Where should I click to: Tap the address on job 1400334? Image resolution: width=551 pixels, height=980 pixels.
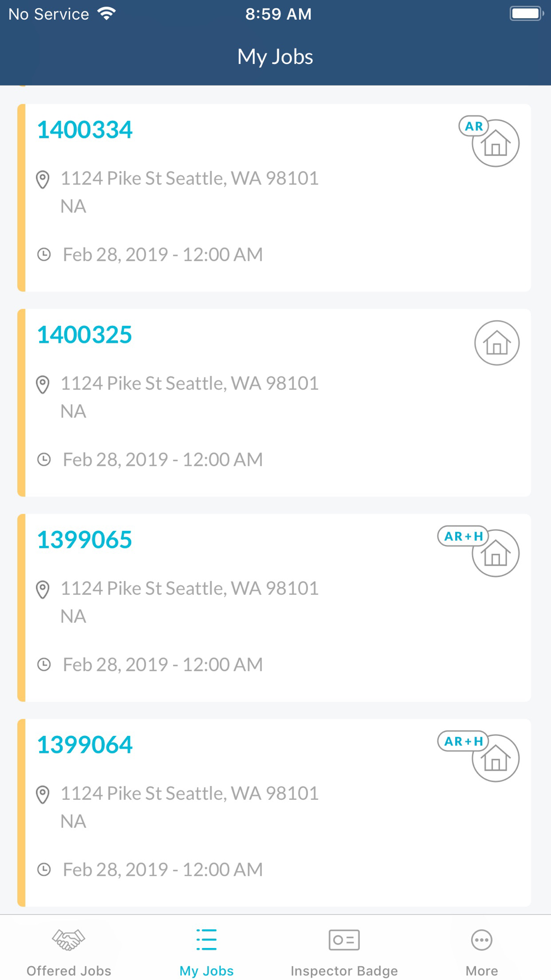point(190,179)
